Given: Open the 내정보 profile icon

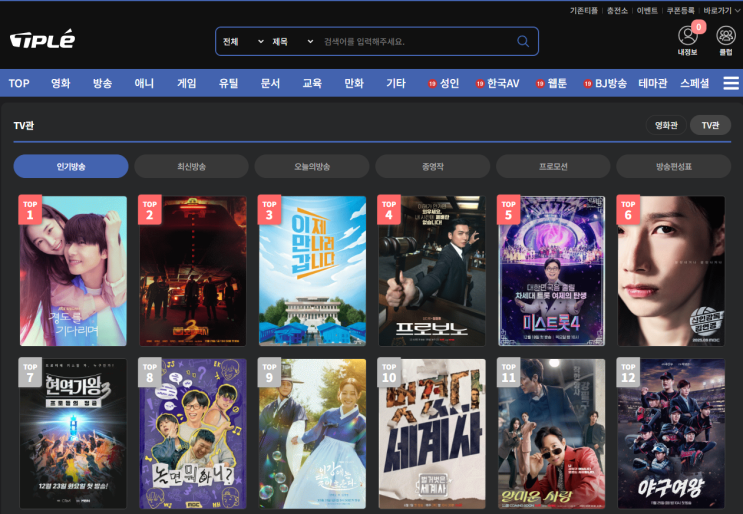Looking at the screenshot, I should [x=687, y=36].
